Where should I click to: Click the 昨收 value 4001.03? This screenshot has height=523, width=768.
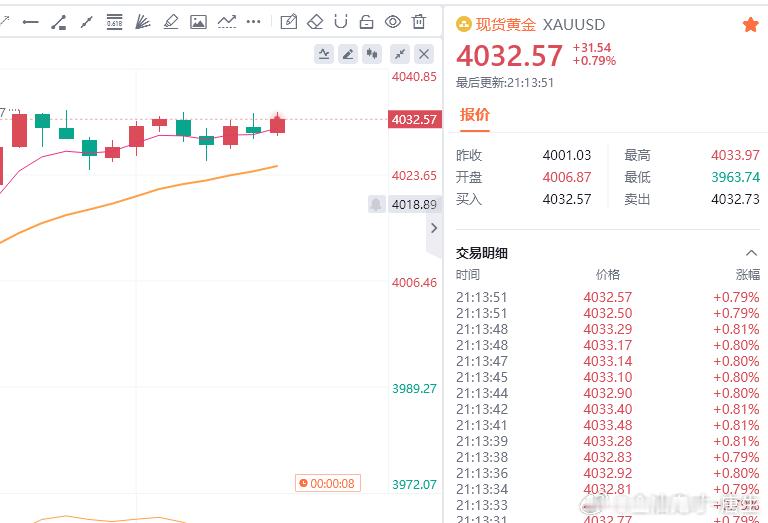point(567,155)
